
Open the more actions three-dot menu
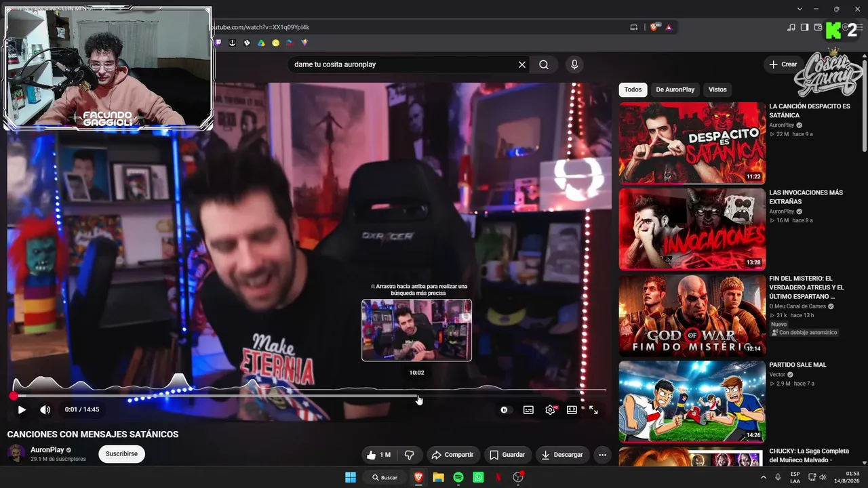point(602,455)
